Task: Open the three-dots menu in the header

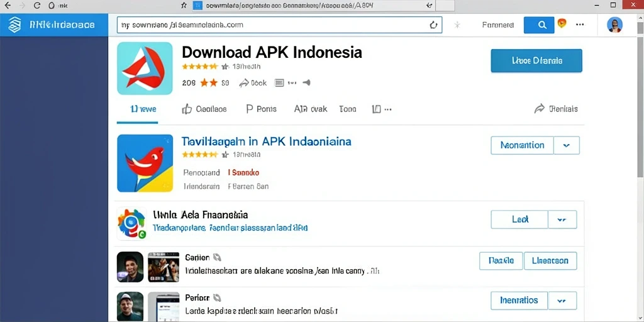Action: click(580, 25)
